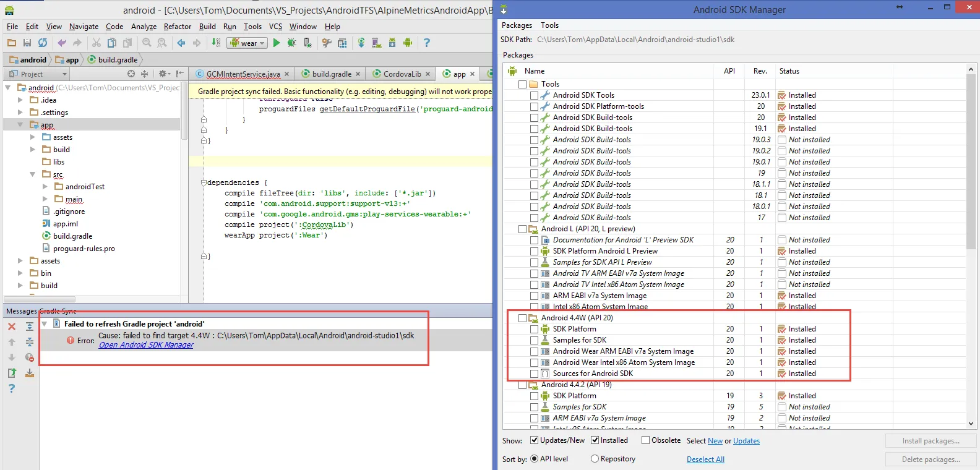Click Delete packages button
Viewport: 980px width, 470px height.
(x=931, y=459)
